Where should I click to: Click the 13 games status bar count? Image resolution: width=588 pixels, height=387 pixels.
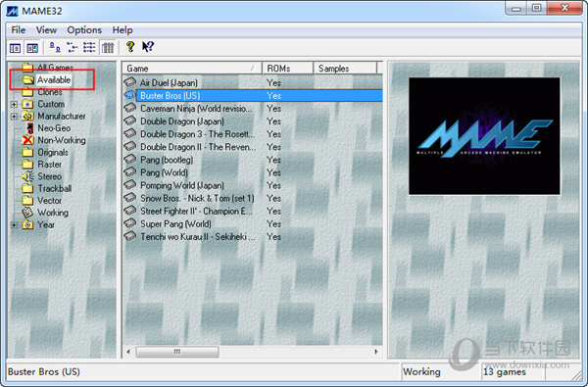(x=505, y=372)
